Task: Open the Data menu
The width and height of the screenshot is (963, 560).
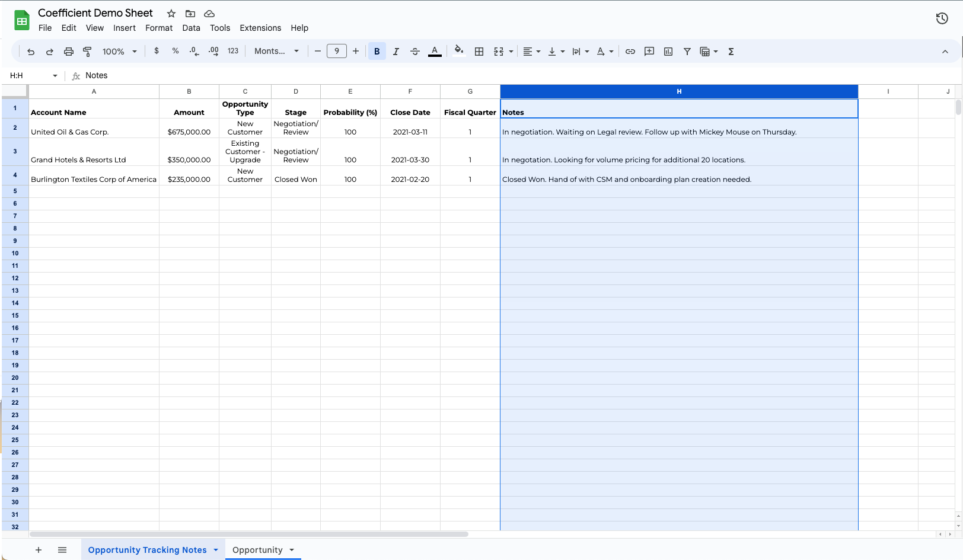Action: coord(191,28)
